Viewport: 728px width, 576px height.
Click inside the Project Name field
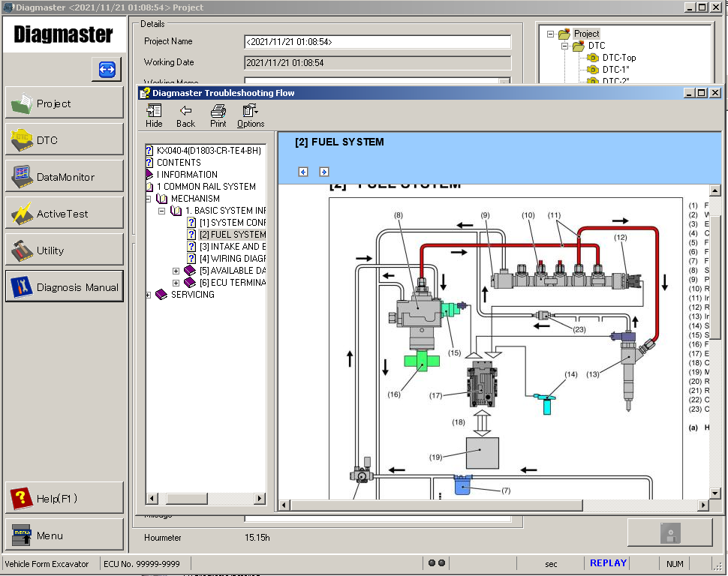375,42
